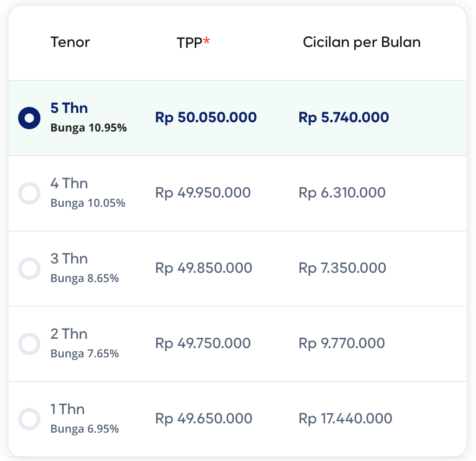Image resolution: width=476 pixels, height=461 pixels.
Task: Click Bunga 10.05% under 4 Thn
Action: (88, 203)
